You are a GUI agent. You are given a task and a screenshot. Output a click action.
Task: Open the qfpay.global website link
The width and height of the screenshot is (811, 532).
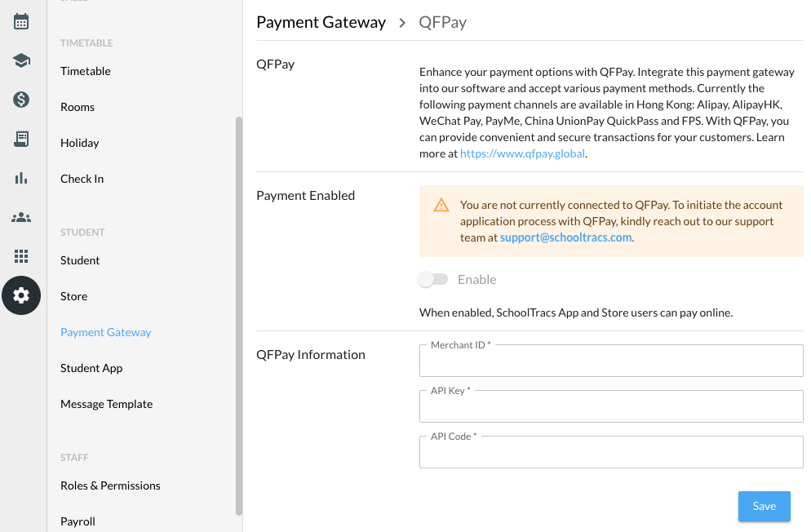522,153
